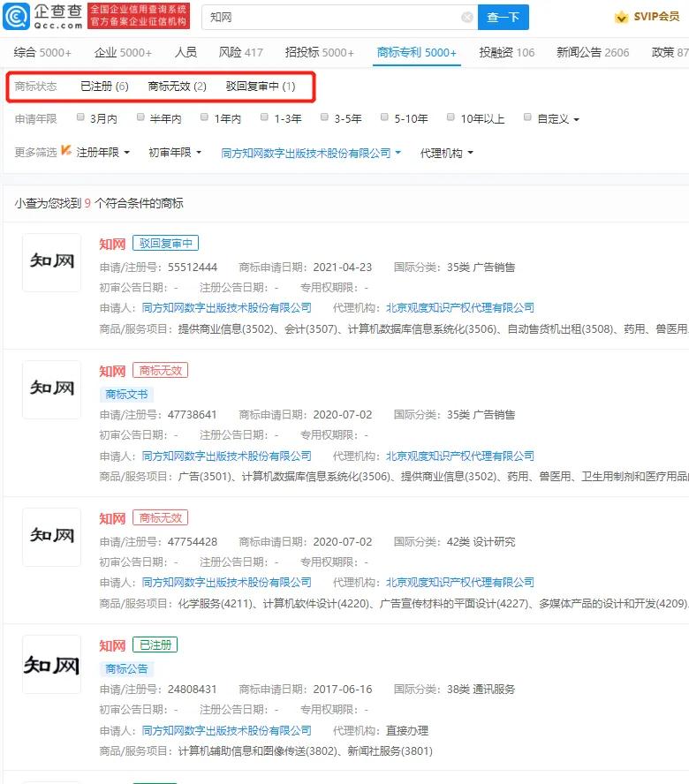This screenshot has width=689, height=784.
Task: Click the 查一下 search button
Action: (x=503, y=18)
